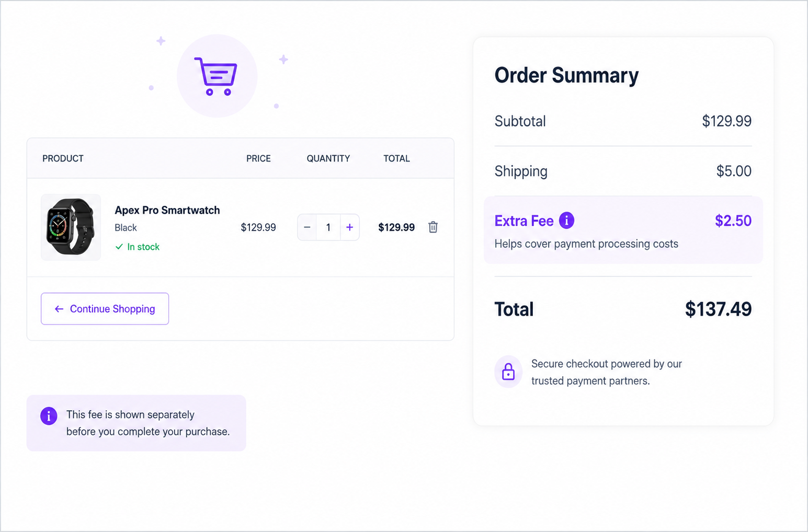Increase quantity with the plus button

point(350,227)
